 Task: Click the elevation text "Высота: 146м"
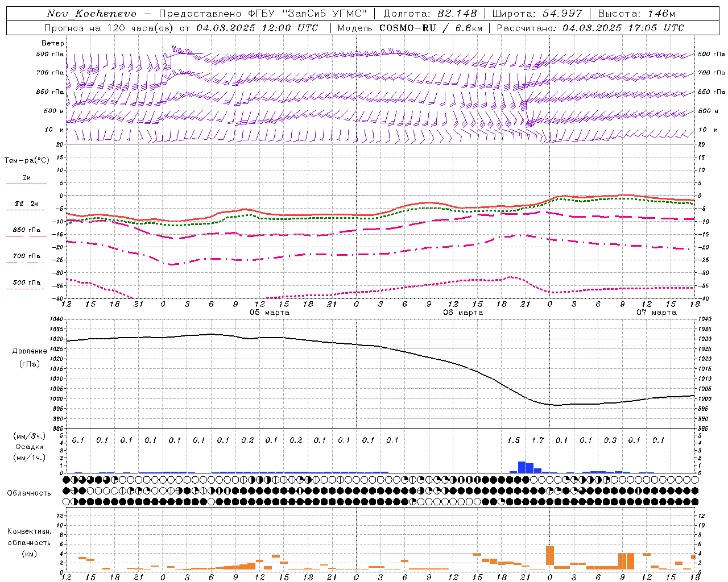636,14
